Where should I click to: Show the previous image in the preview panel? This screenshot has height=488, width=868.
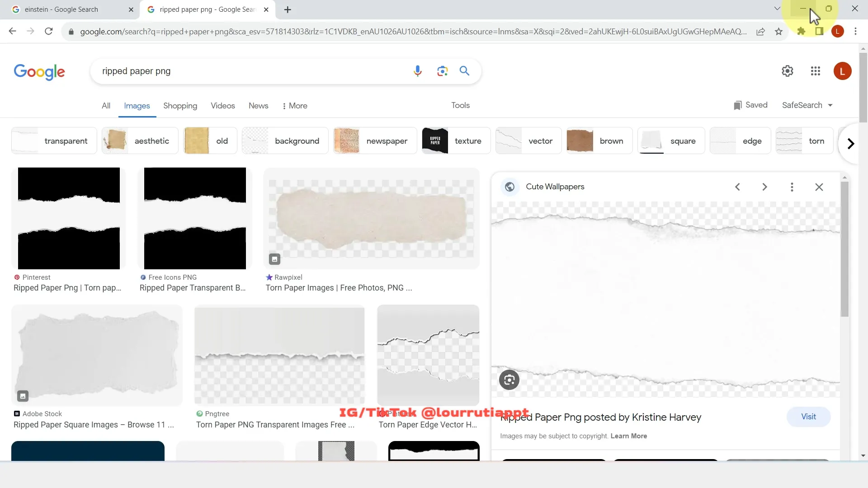pos(737,187)
